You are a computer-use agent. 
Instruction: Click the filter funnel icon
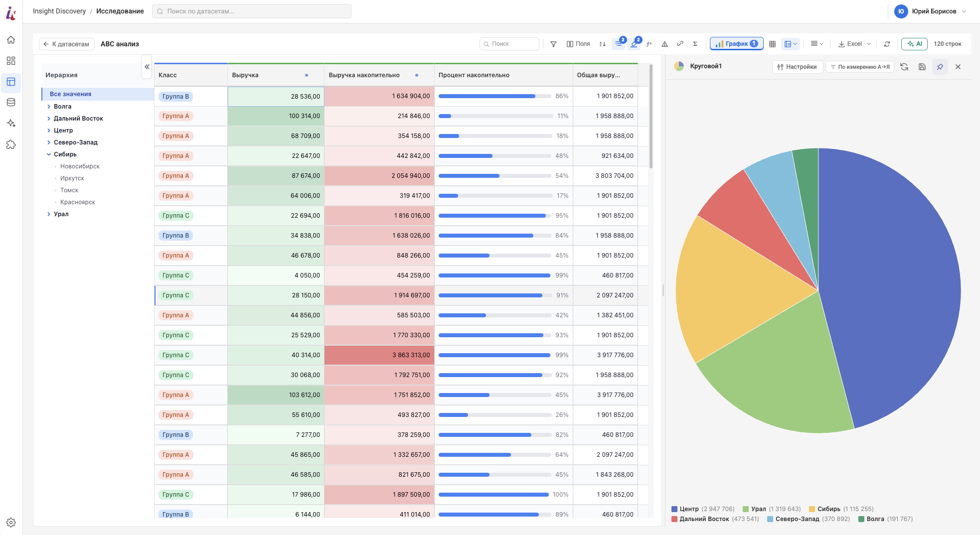click(x=553, y=44)
